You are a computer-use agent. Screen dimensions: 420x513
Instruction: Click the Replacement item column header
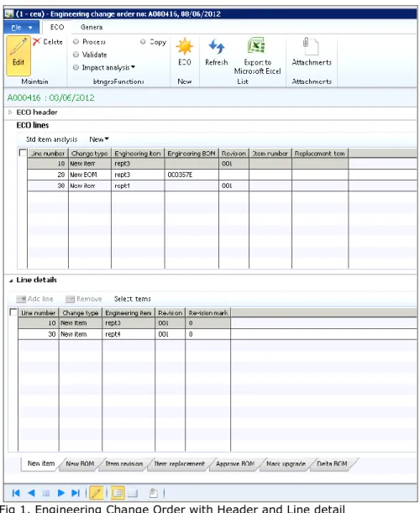pyautogui.click(x=320, y=154)
